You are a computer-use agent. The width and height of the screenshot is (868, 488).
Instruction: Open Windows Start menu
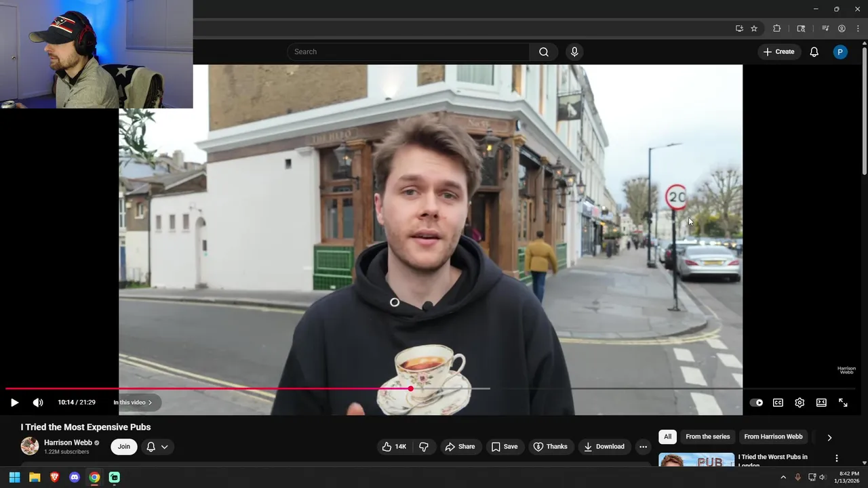14,477
